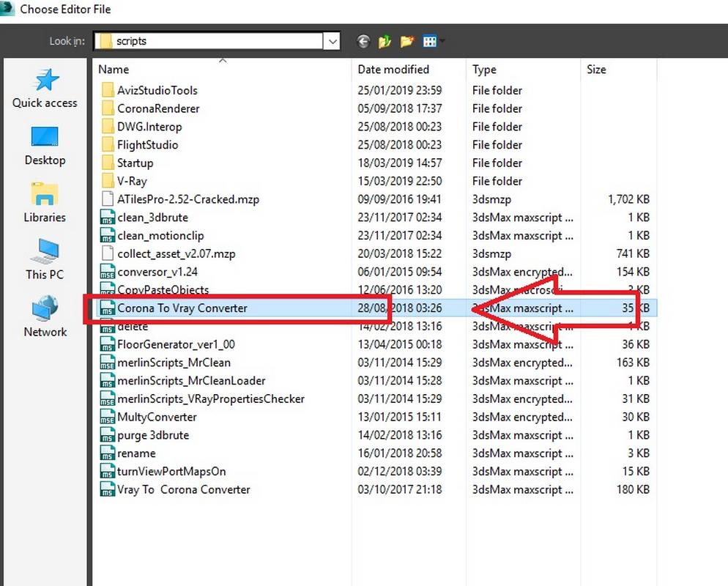Click the 180 KB size cell
This screenshot has height=586, width=728.
(633, 489)
